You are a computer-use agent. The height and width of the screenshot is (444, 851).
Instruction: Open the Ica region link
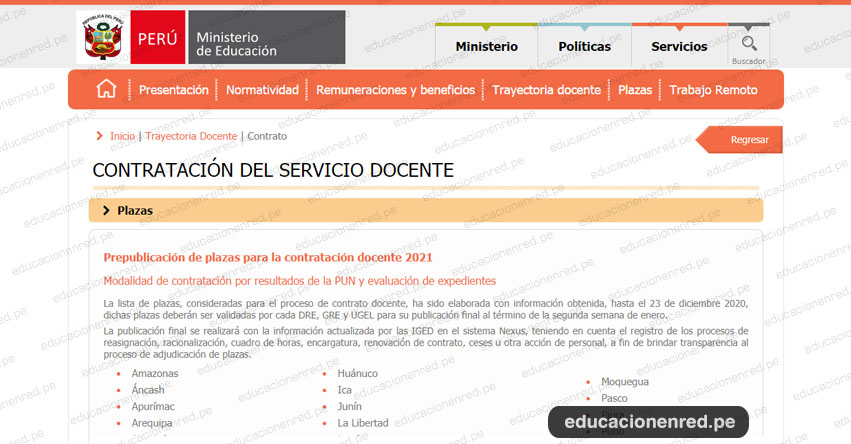[345, 390]
